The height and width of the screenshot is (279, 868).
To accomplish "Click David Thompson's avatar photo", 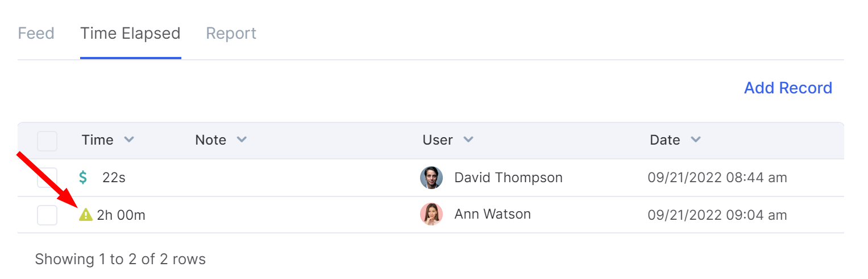I will (431, 178).
